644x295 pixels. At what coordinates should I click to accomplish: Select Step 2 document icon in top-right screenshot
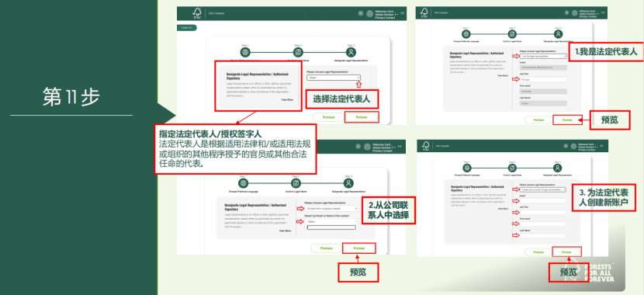[x=512, y=34]
